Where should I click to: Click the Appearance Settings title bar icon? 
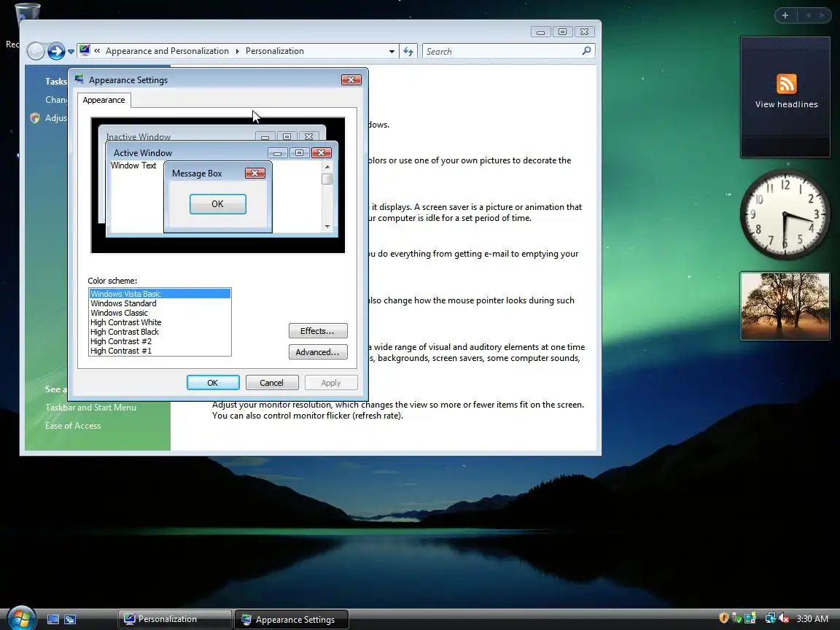[x=79, y=79]
